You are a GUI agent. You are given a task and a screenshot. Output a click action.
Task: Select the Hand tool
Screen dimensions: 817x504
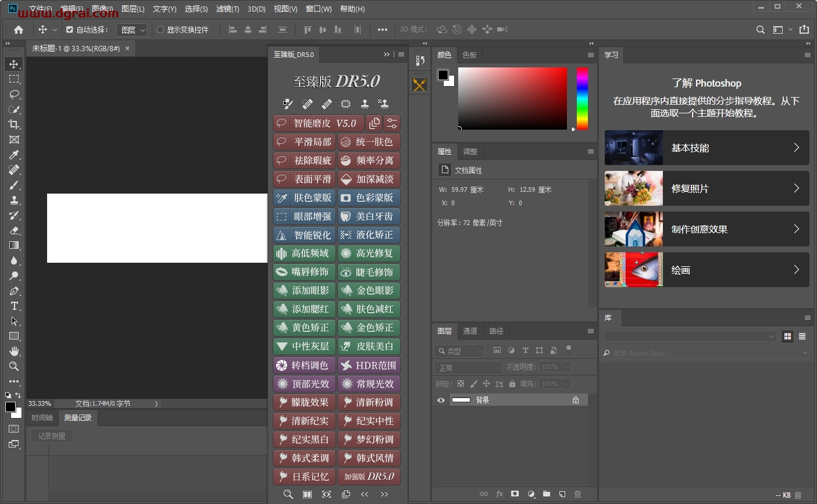(14, 351)
